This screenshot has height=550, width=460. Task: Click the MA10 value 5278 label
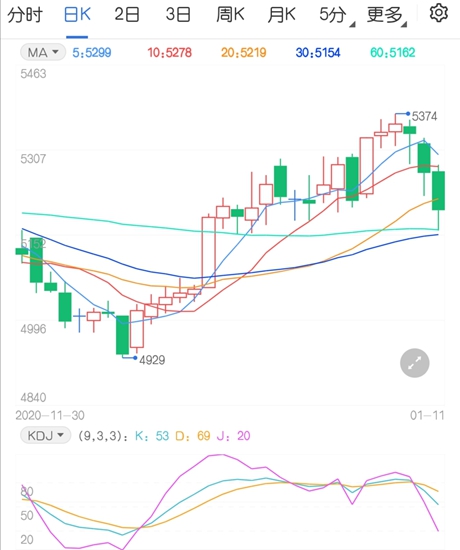(x=169, y=53)
